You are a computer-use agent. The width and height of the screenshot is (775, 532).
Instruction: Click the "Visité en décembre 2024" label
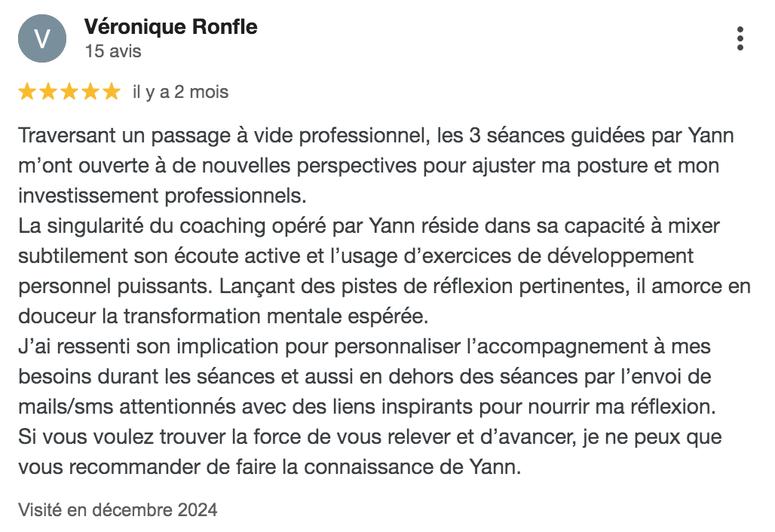[x=118, y=510]
